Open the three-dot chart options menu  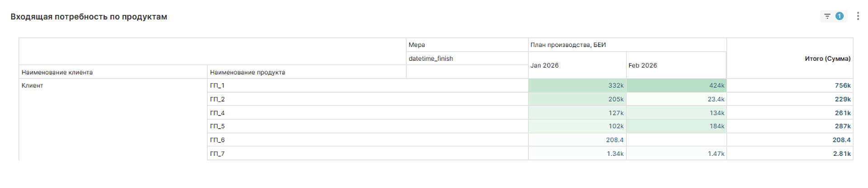858,16
